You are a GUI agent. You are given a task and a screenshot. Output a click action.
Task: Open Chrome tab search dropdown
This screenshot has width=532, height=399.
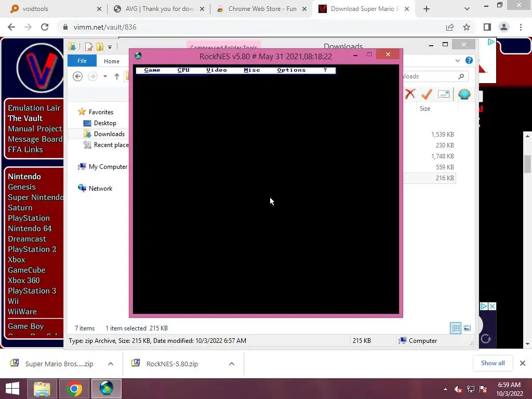click(x=467, y=9)
